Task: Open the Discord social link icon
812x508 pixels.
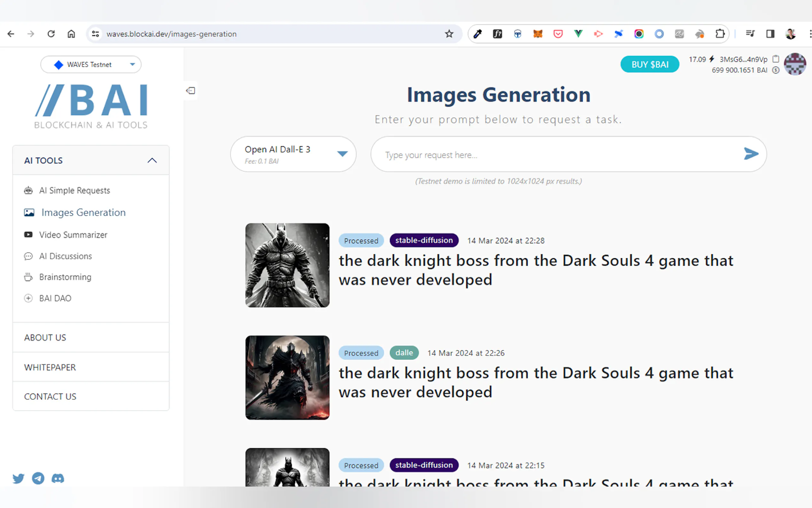Action: (x=58, y=478)
